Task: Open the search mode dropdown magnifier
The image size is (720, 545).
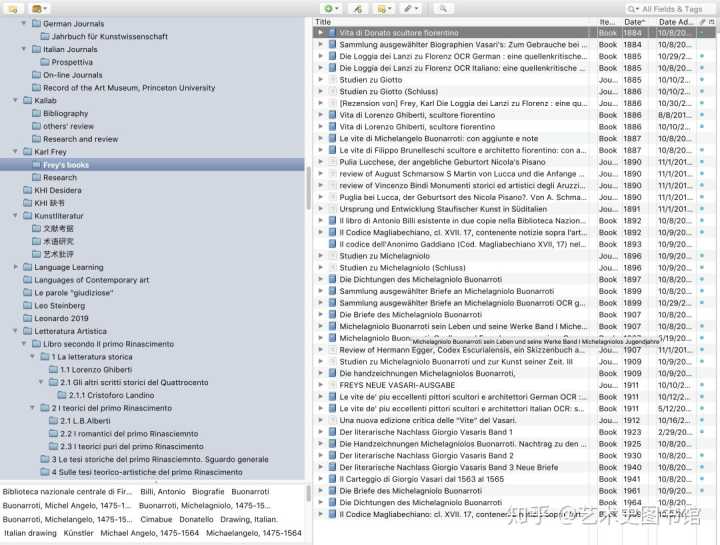Action: click(x=633, y=9)
